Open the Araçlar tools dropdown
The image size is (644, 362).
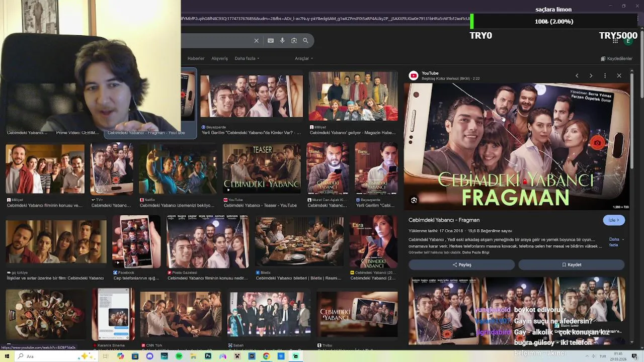304,58
